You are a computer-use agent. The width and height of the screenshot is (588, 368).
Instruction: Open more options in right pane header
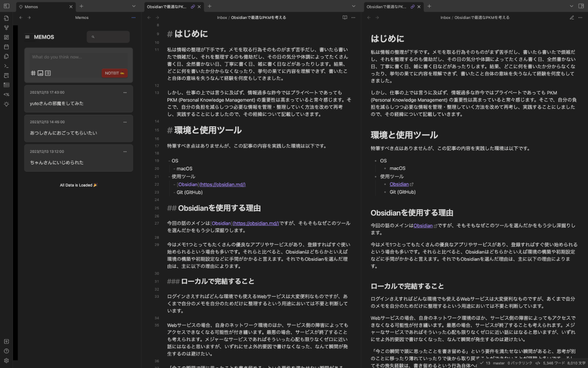coord(580,18)
